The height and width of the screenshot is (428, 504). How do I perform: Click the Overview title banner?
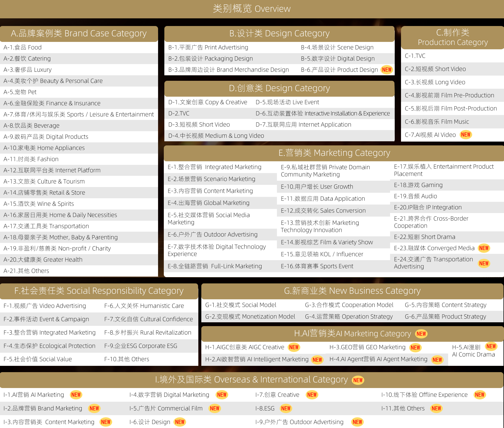pyautogui.click(x=252, y=9)
